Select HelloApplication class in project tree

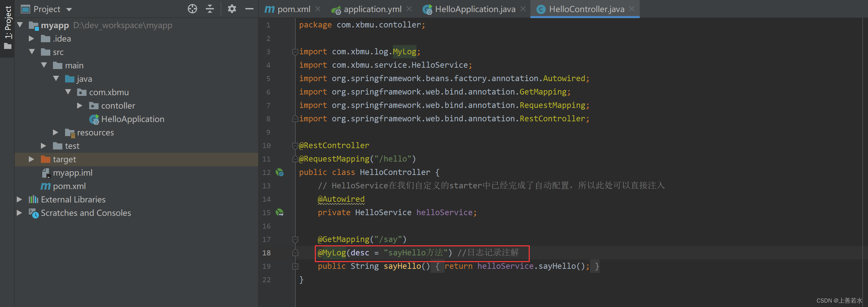pos(132,119)
